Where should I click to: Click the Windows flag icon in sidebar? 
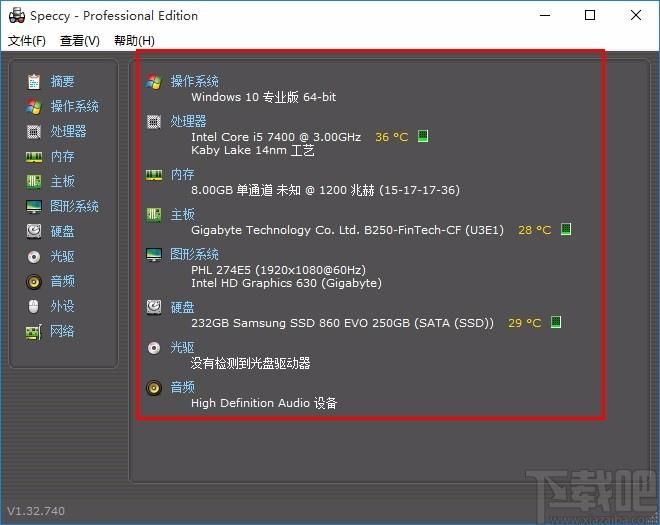34,107
